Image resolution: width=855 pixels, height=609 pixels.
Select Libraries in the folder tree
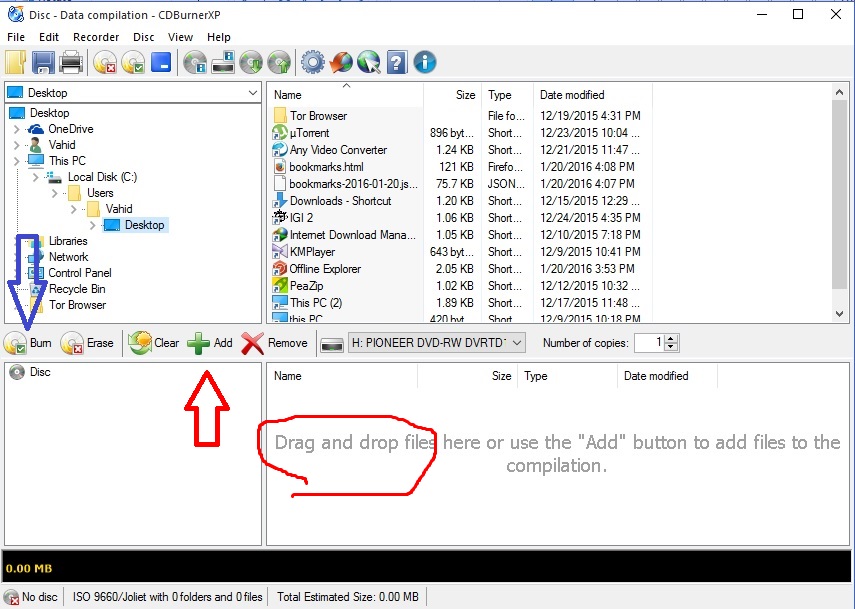click(x=68, y=241)
